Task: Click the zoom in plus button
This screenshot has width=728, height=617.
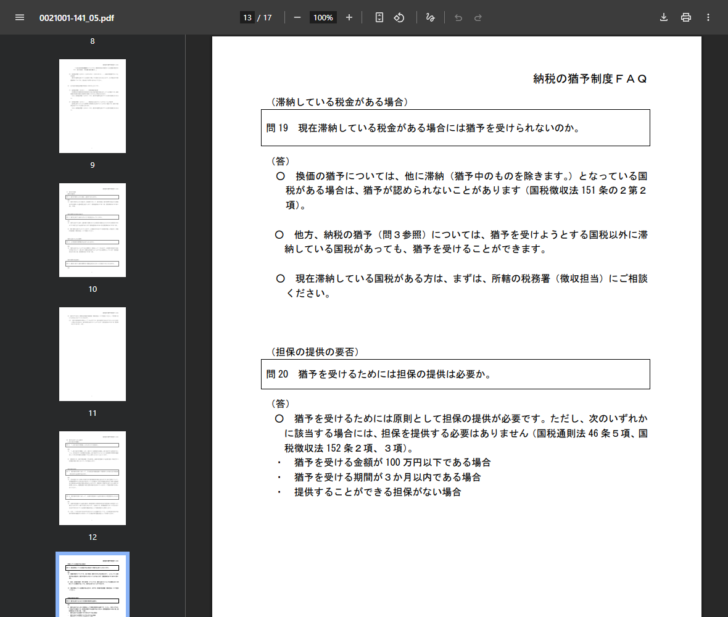Action: point(349,18)
